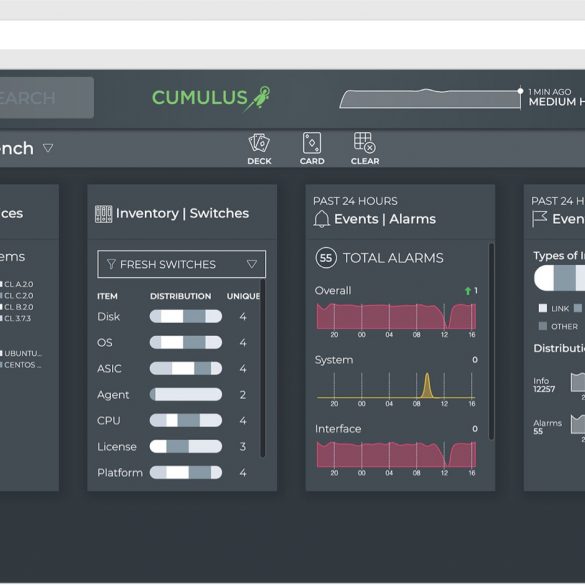Click the ASIC distribution bar
The height and width of the screenshot is (585, 585).
coord(186,369)
